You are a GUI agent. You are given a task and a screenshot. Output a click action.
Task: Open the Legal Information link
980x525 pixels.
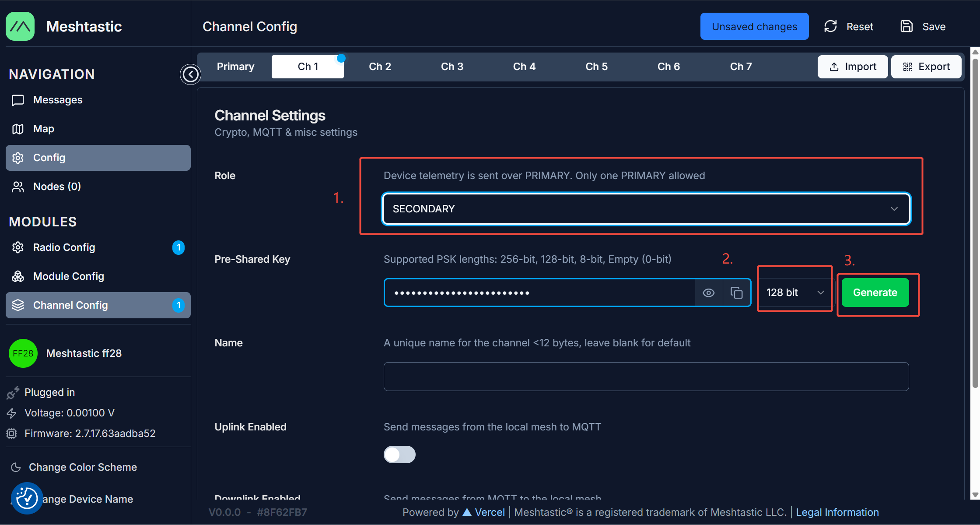[837, 512]
